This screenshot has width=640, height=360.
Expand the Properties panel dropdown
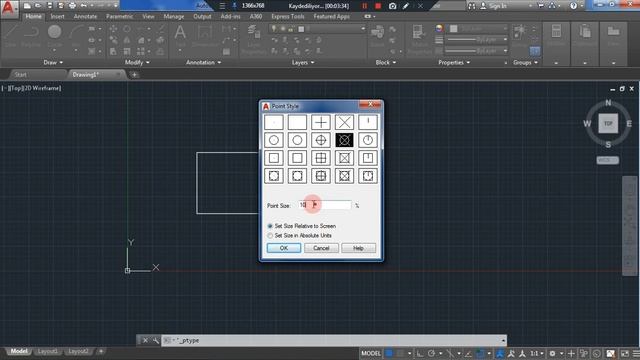454,62
